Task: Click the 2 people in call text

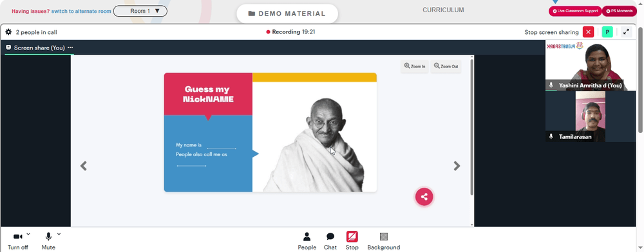Action: [36, 32]
